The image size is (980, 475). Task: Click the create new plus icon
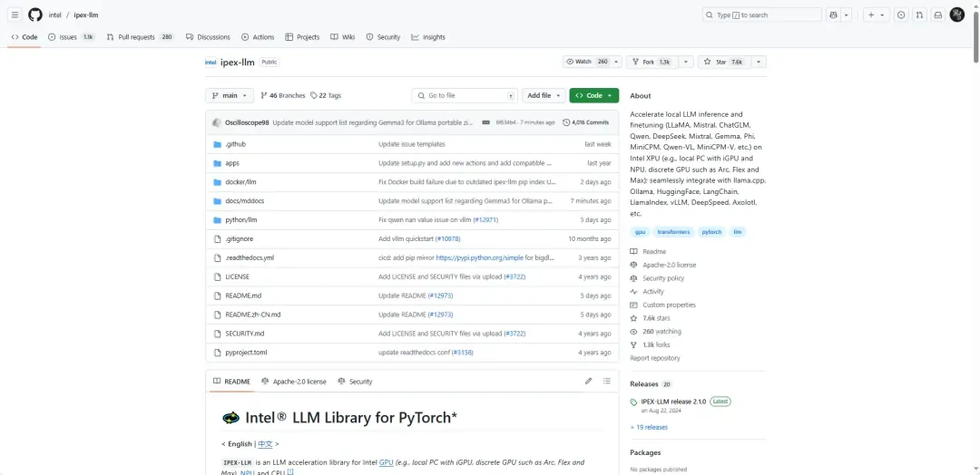[870, 15]
